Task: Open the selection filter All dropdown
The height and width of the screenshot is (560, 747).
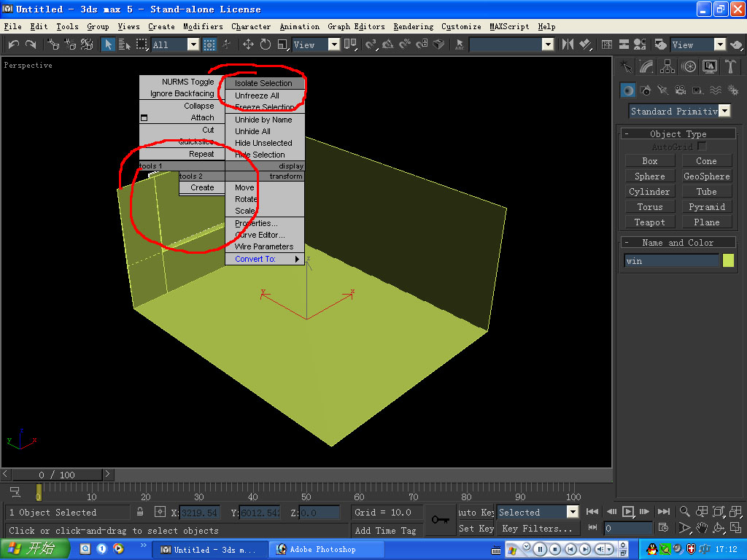Action: pos(193,44)
